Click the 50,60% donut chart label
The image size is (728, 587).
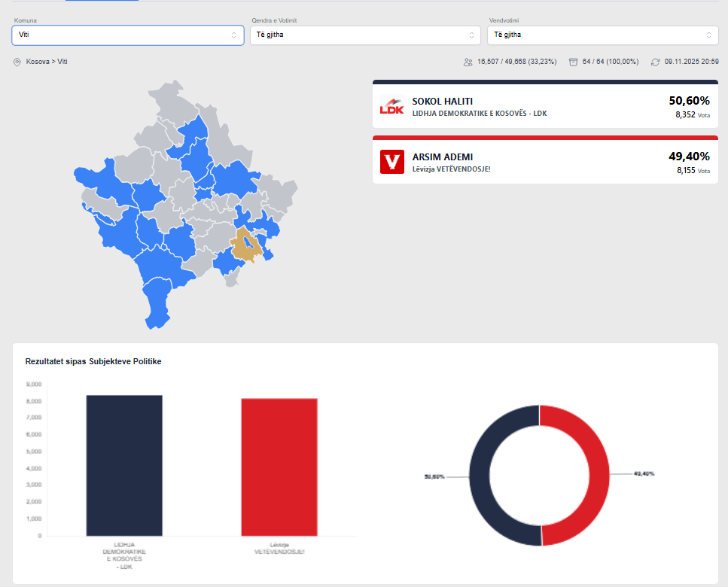[x=434, y=477]
